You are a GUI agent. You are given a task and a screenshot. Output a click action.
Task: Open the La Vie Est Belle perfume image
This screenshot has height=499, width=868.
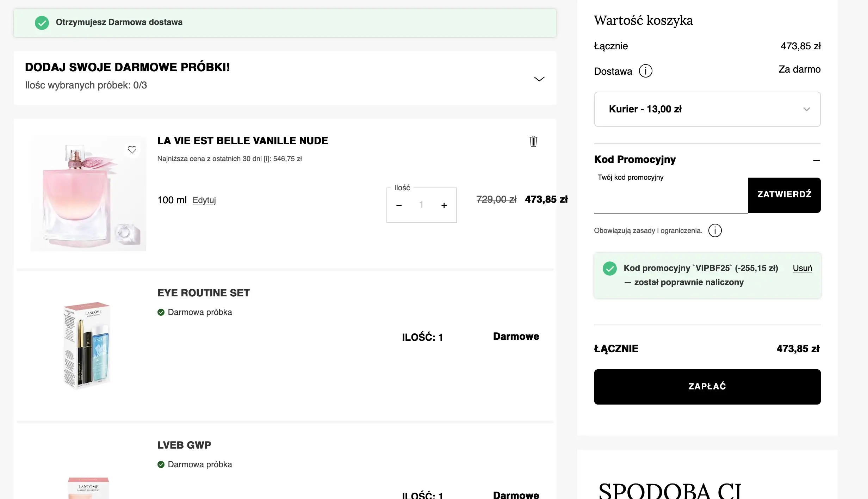(88, 193)
